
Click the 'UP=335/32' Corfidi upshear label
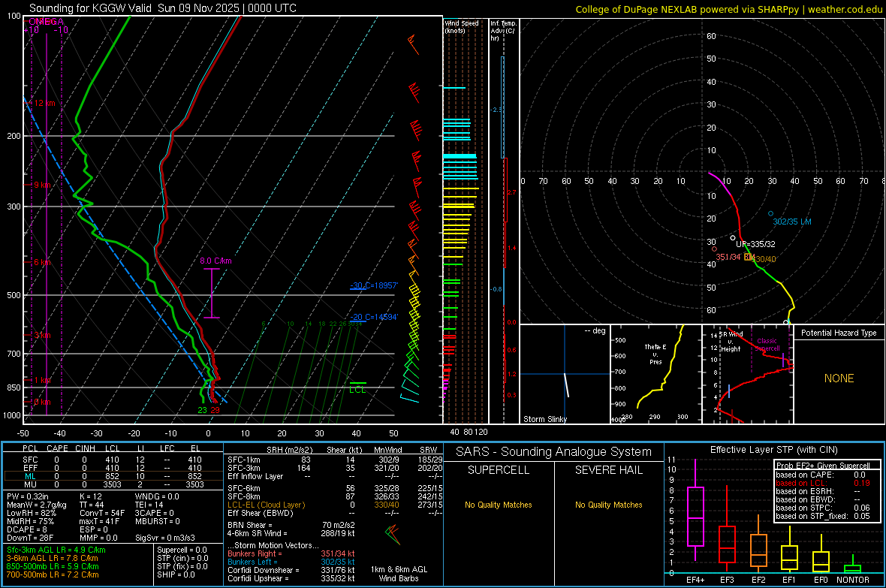755,244
